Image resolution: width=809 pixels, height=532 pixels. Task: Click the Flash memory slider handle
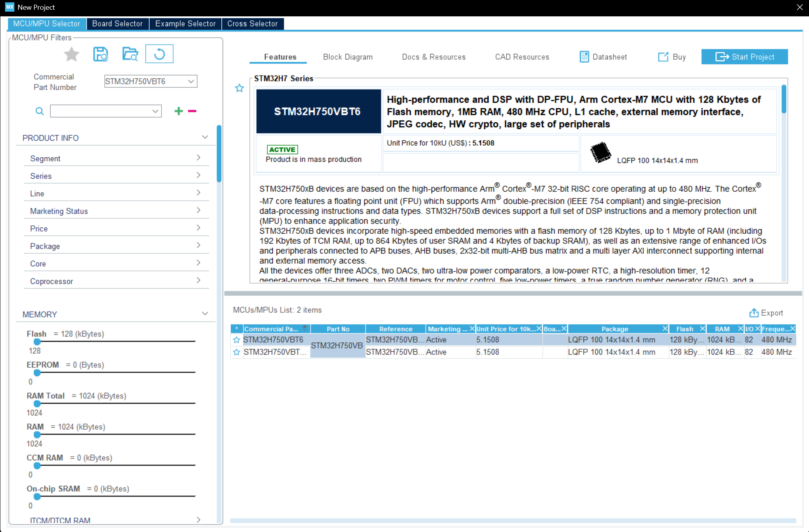[x=37, y=342]
